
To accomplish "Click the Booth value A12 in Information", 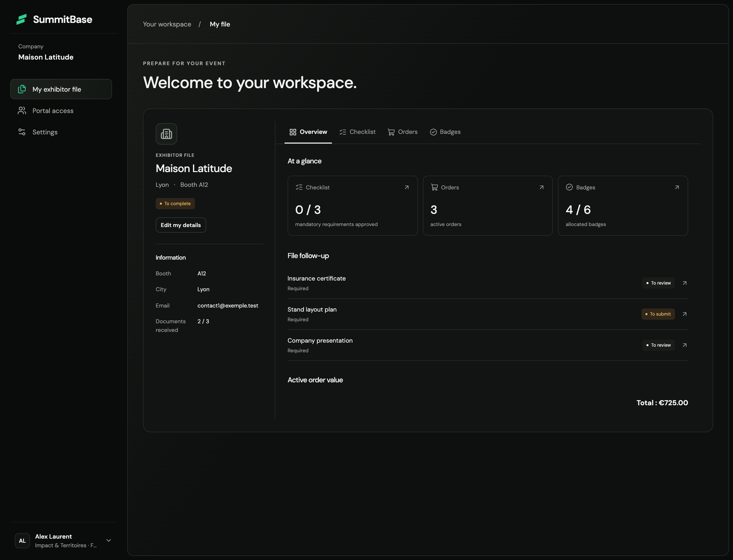I will point(202,273).
